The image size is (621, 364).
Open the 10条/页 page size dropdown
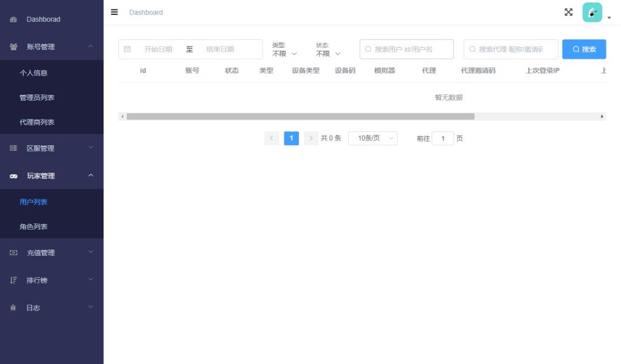pyautogui.click(x=372, y=138)
